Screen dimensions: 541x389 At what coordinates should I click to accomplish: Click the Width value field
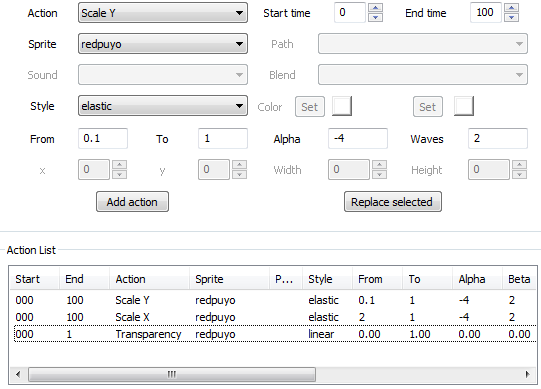point(349,169)
